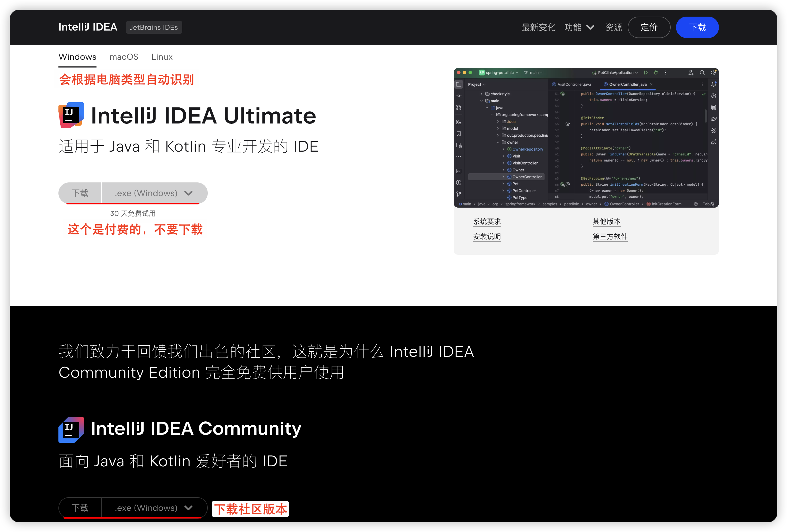
Task: Open the 资源 menu item
Action: pos(613,27)
